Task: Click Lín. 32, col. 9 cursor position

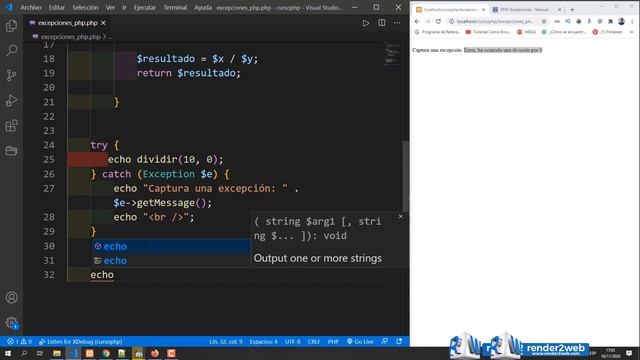Action: [226, 342]
